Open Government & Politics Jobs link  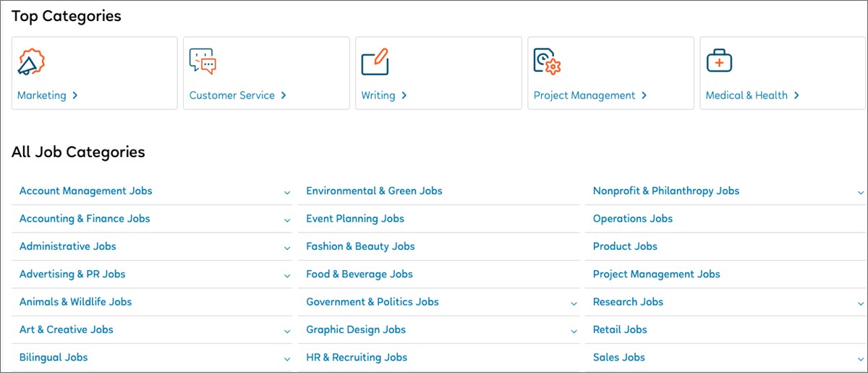pos(373,302)
